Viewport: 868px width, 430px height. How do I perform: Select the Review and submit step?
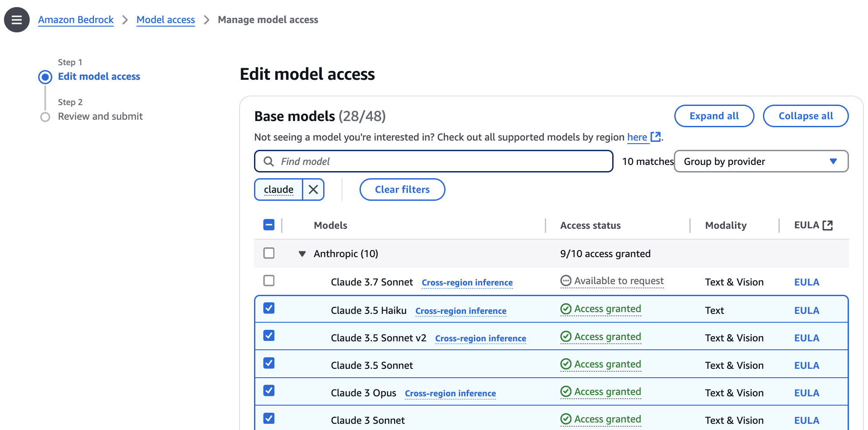coord(100,117)
